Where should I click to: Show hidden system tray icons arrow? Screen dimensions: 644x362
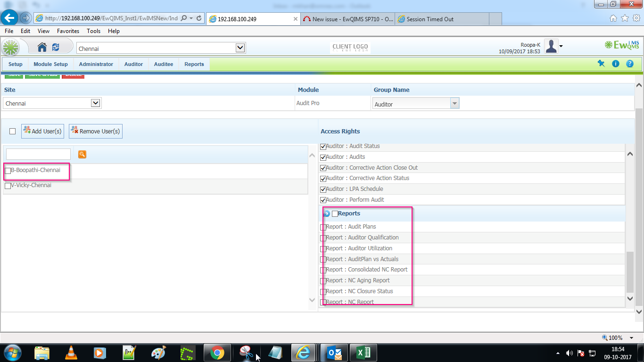point(558,353)
